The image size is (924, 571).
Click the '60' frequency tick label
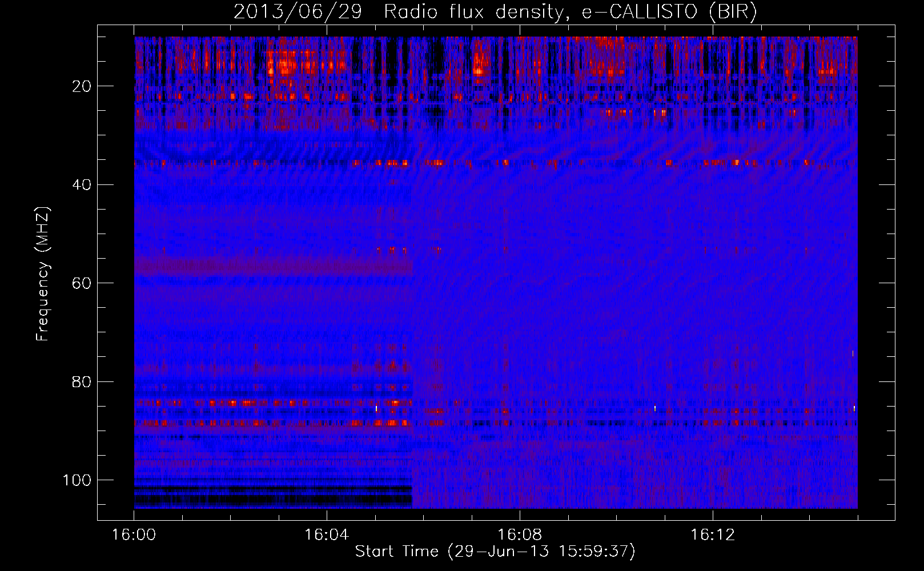click(x=82, y=283)
